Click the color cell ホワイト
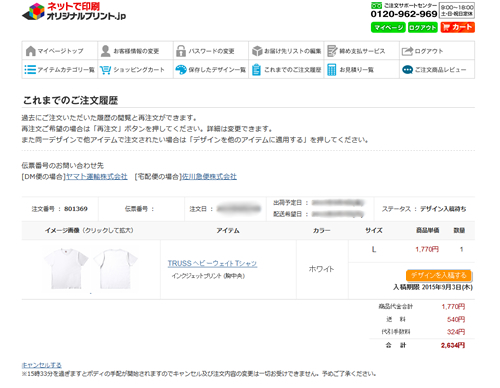Screen dimensions: 500x388 pos(321,269)
